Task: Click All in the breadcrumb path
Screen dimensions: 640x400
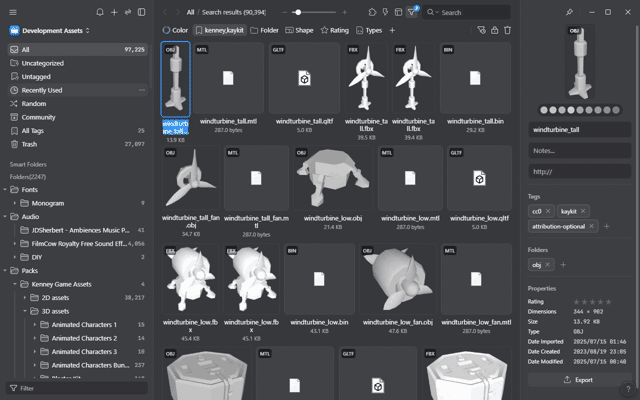Action: coord(190,12)
